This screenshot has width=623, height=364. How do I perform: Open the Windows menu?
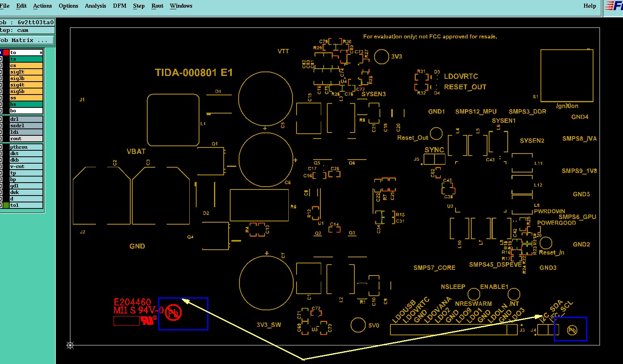181,6
